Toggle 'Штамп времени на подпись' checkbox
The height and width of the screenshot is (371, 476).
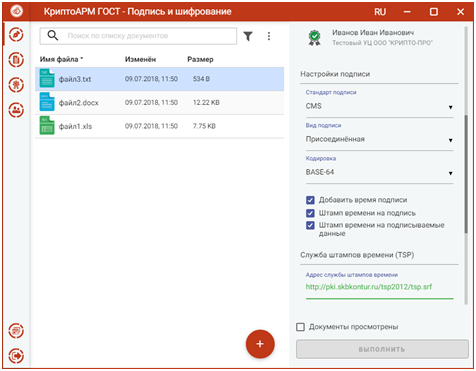(310, 213)
